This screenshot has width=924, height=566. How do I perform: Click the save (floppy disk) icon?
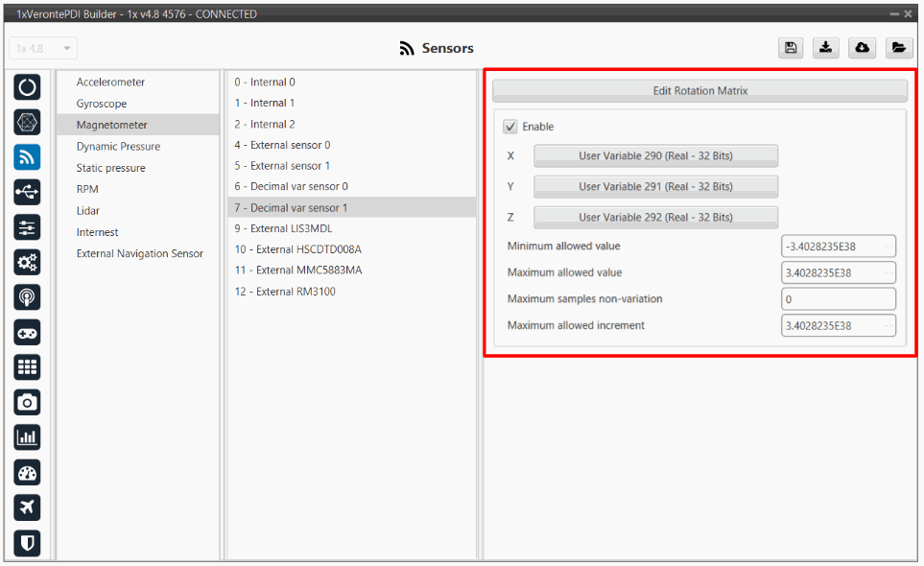tap(790, 48)
